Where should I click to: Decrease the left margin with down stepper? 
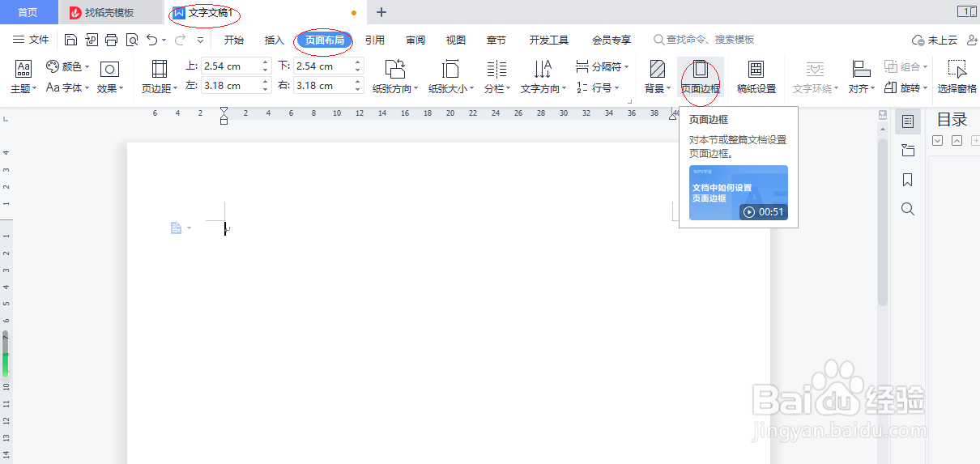point(265,90)
